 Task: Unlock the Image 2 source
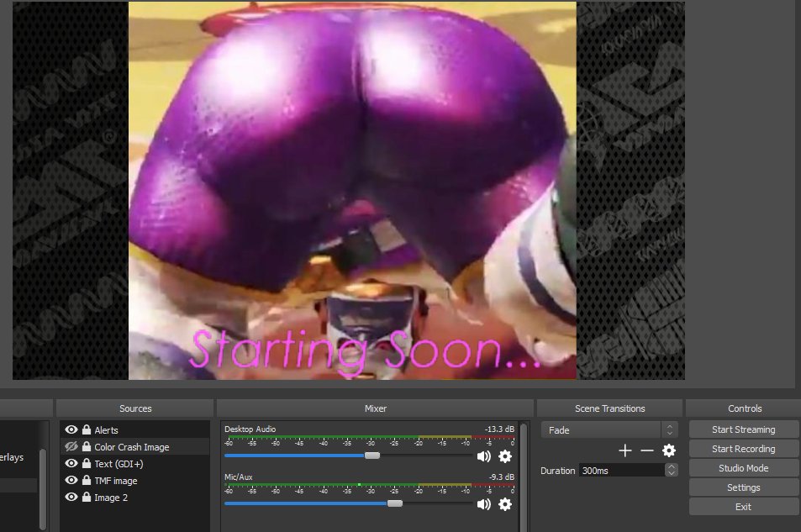tap(87, 498)
